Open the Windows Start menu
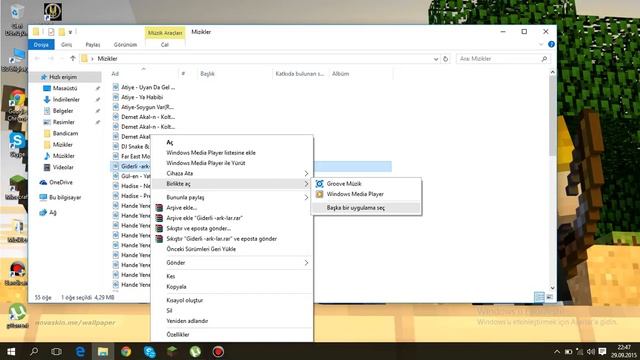Image resolution: width=640 pixels, height=360 pixels. 11,351
